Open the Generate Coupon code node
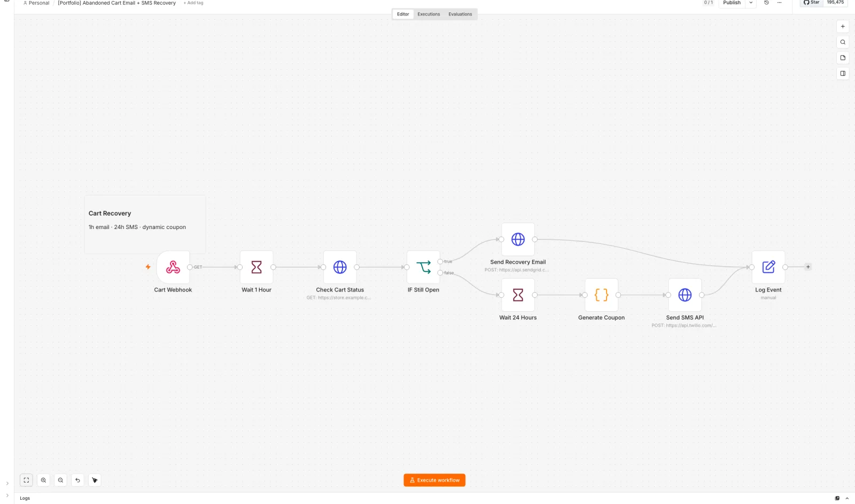The width and height of the screenshot is (855, 504). tap(601, 295)
